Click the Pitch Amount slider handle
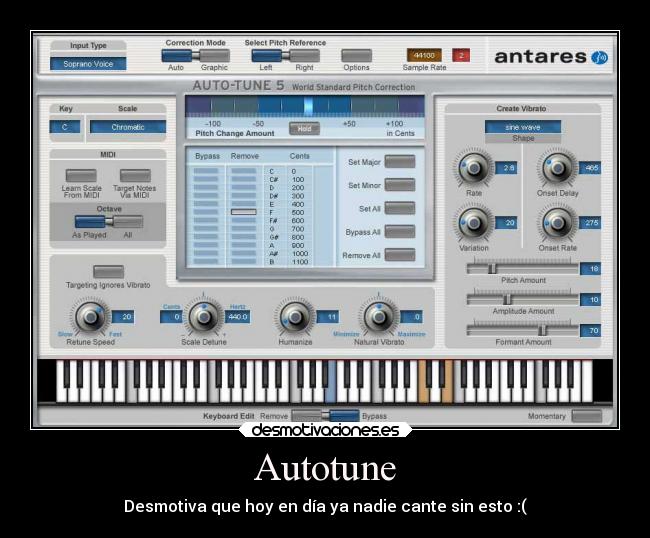Image resolution: width=650 pixels, height=538 pixels. pyautogui.click(x=492, y=269)
